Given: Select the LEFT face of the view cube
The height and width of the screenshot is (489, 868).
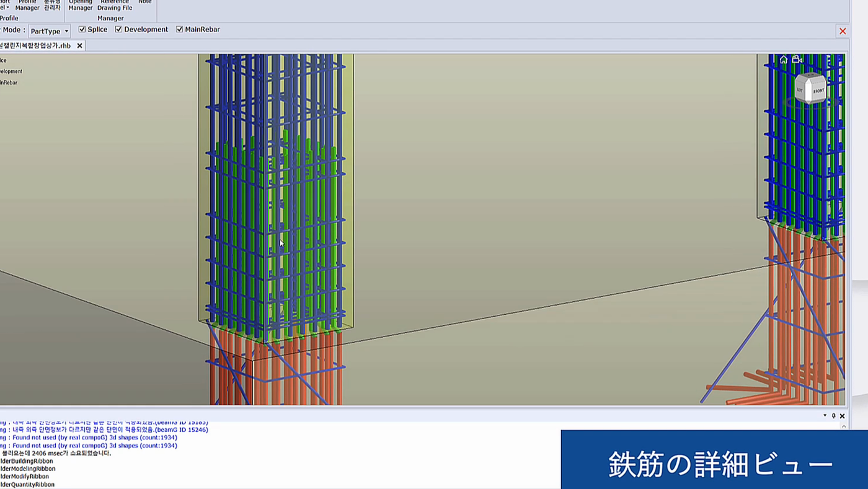Looking at the screenshot, I should tap(801, 90).
